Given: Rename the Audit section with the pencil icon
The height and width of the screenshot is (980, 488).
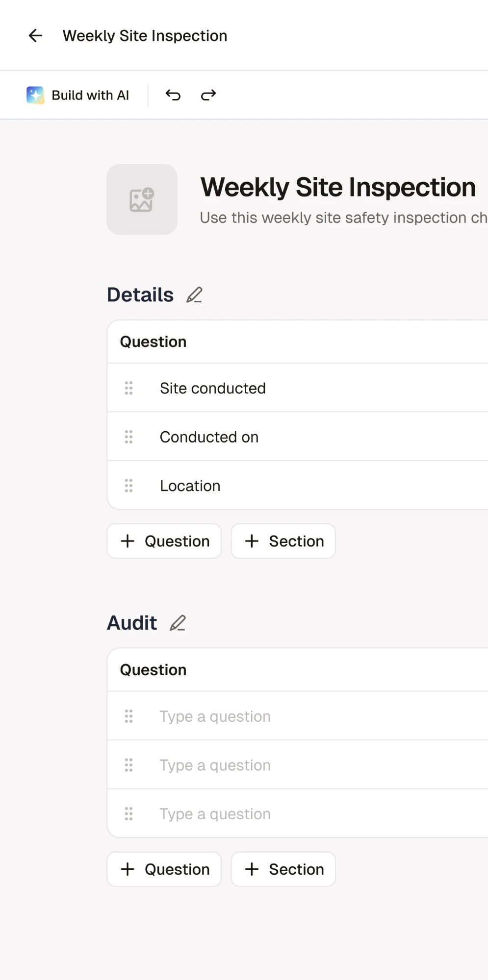Looking at the screenshot, I should click(178, 623).
